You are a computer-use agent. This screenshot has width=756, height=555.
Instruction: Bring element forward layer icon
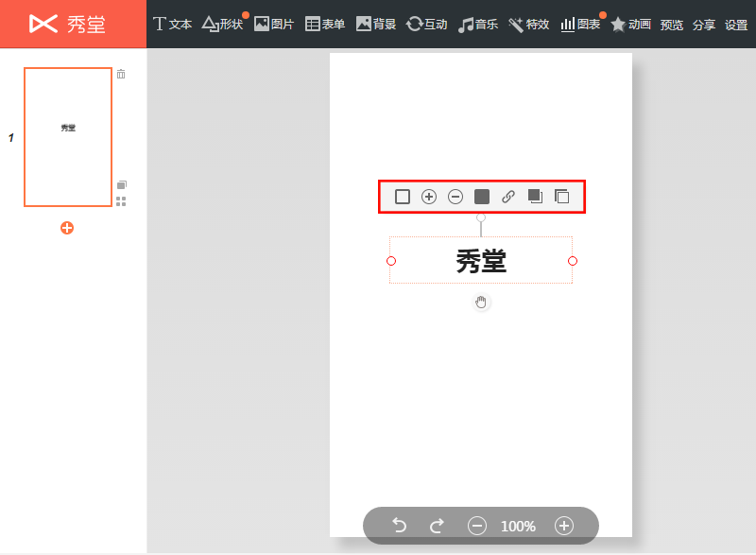point(535,197)
